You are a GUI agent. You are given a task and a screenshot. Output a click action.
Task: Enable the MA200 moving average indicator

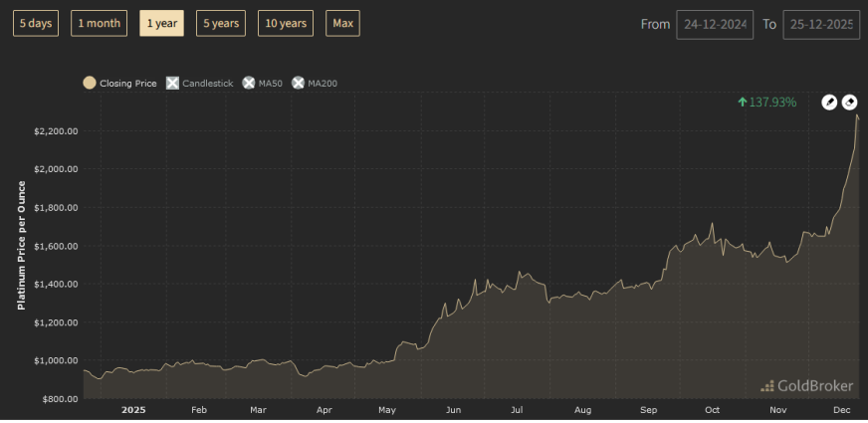[299, 84]
